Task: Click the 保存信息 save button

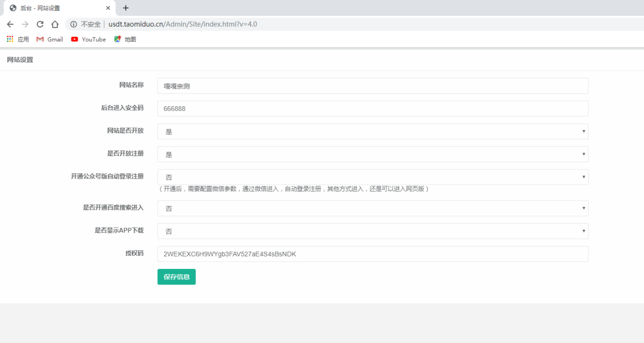Action: click(176, 277)
